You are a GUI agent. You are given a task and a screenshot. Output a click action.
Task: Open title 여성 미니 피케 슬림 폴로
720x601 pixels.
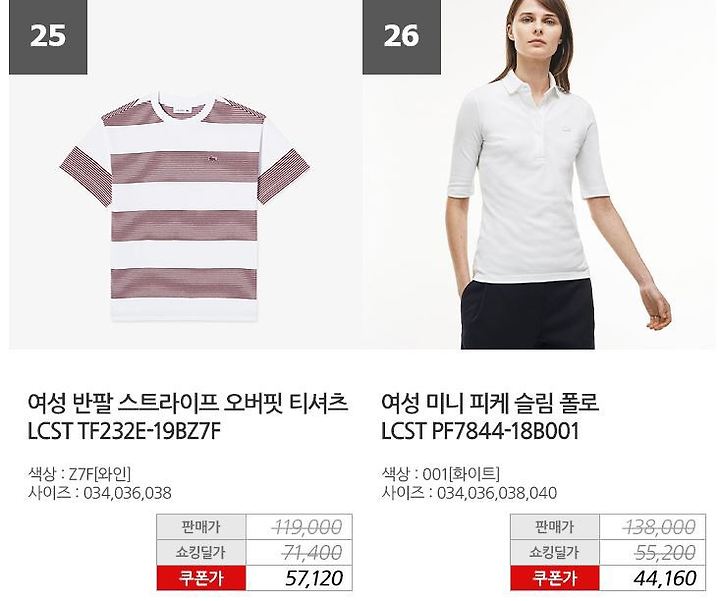point(490,402)
